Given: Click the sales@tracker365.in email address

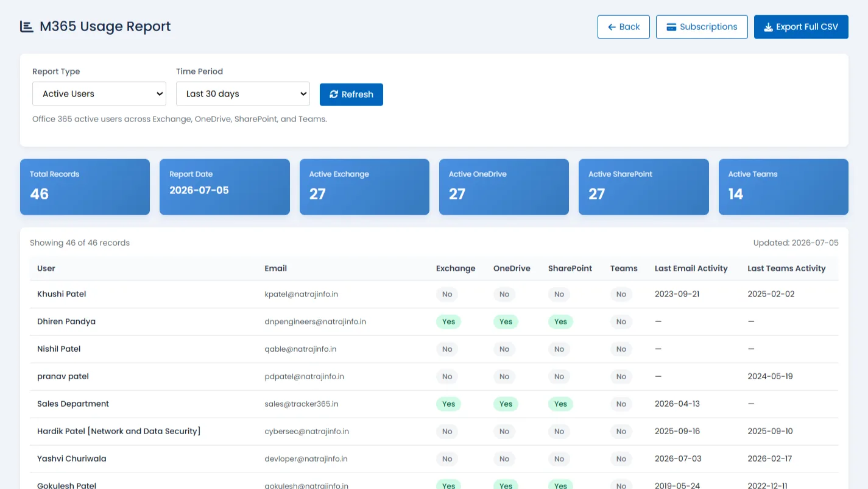Looking at the screenshot, I should tap(302, 404).
